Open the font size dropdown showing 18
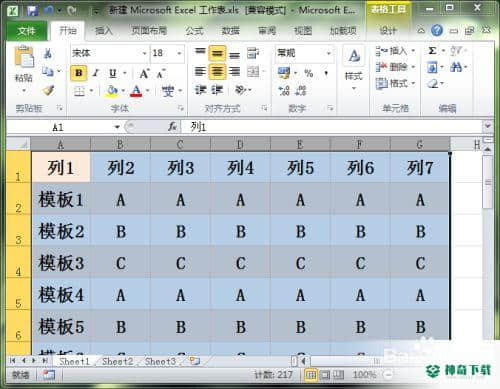 179,53
